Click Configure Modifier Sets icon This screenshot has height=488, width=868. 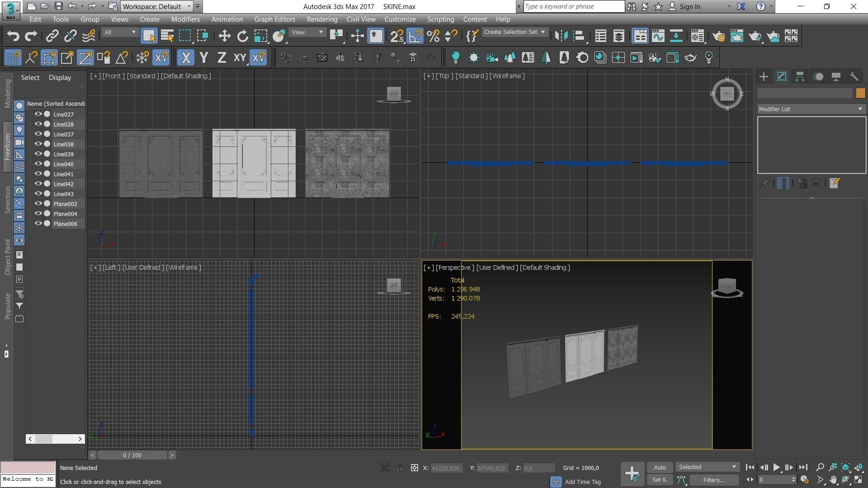coord(835,183)
